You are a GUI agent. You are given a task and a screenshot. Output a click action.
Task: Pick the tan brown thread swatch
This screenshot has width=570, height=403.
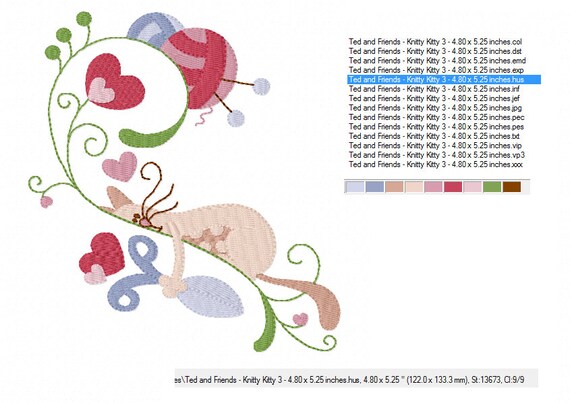pos(394,187)
